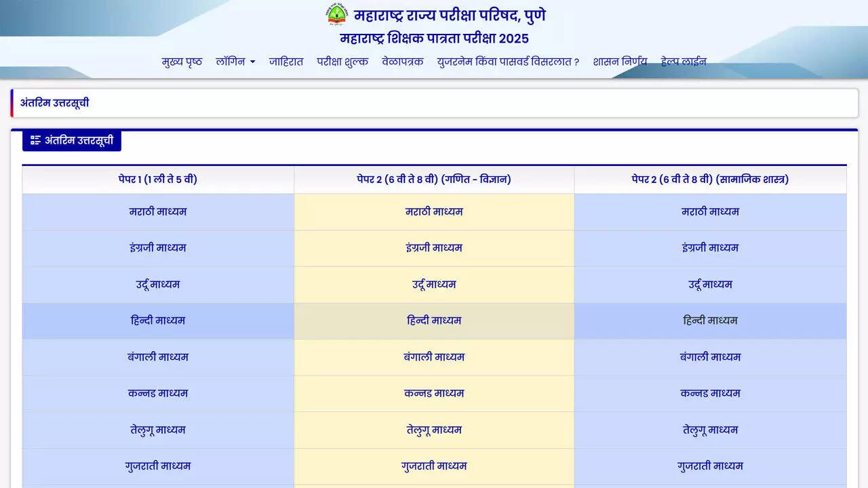
Task: Open the मुख्य पृष्ठ menu item
Action: (x=182, y=62)
